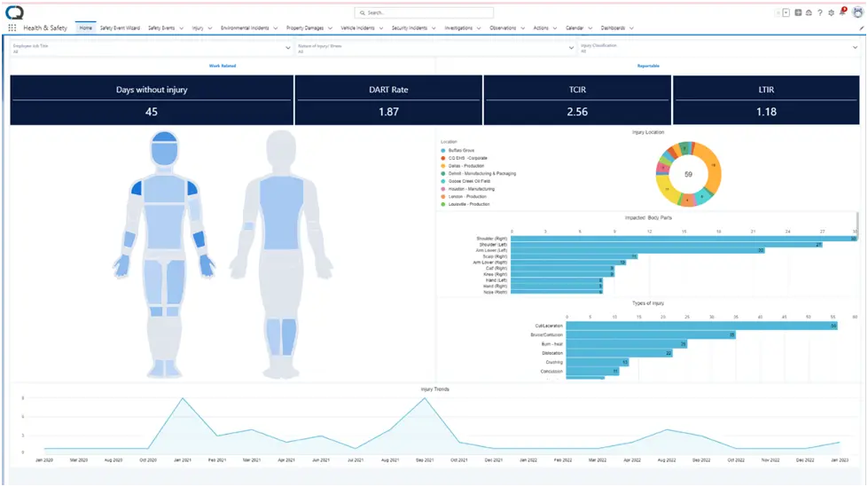This screenshot has height=487, width=868.
Task: Toggle the Reportable filter link
Action: [x=648, y=66]
